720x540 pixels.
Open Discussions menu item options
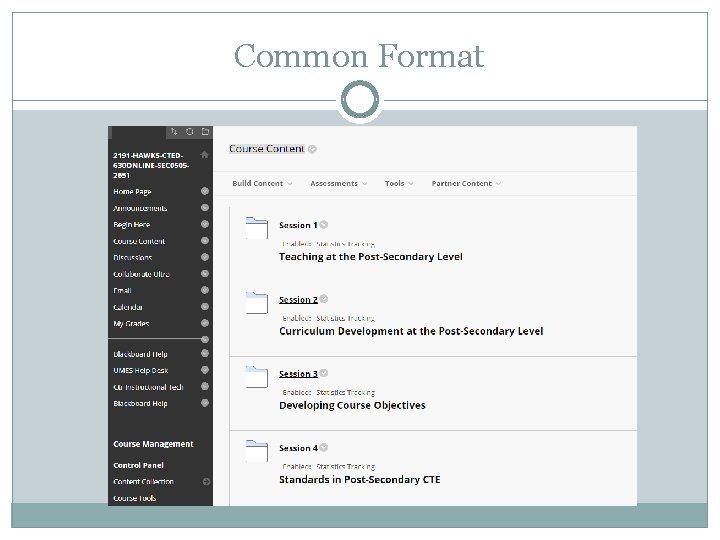point(205,257)
